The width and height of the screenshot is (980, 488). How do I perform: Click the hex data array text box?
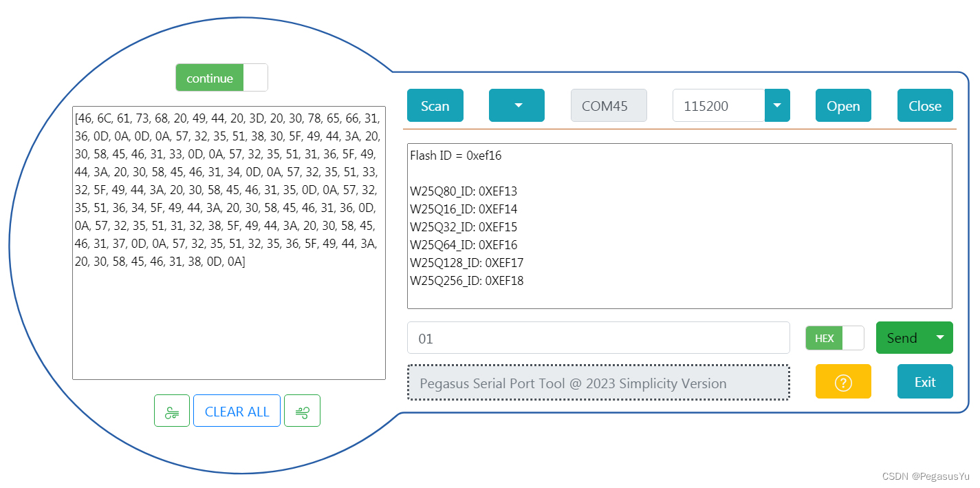pyautogui.click(x=229, y=241)
